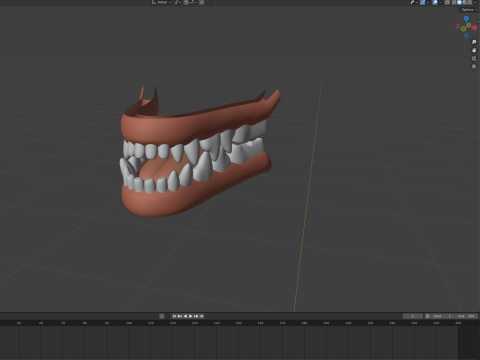This screenshot has height=360, width=480.
Task: Toggle proportional editing
Action: coord(201,2)
